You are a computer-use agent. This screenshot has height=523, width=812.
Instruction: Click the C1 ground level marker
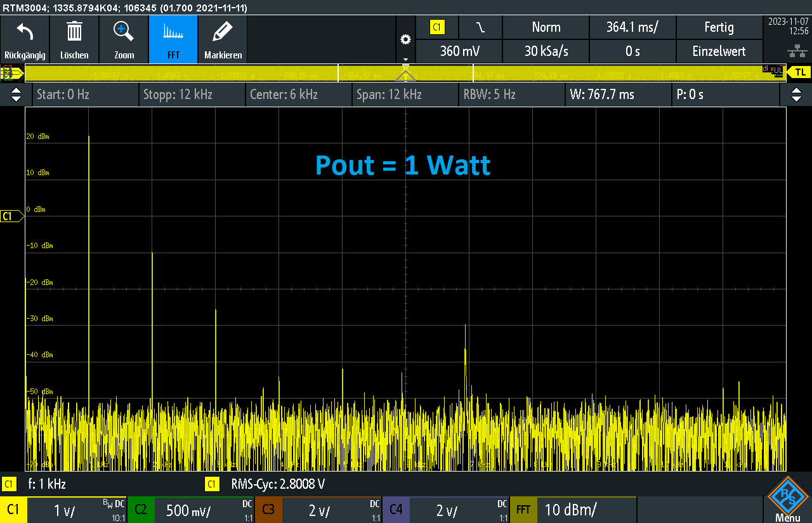(x=11, y=216)
